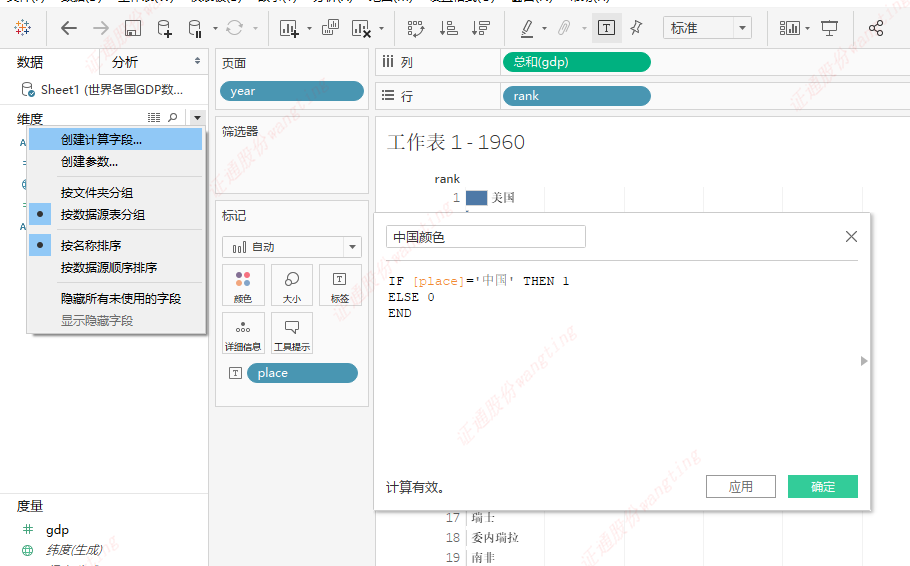Click the fix axes pin icon
The height and width of the screenshot is (566, 910).
[637, 27]
